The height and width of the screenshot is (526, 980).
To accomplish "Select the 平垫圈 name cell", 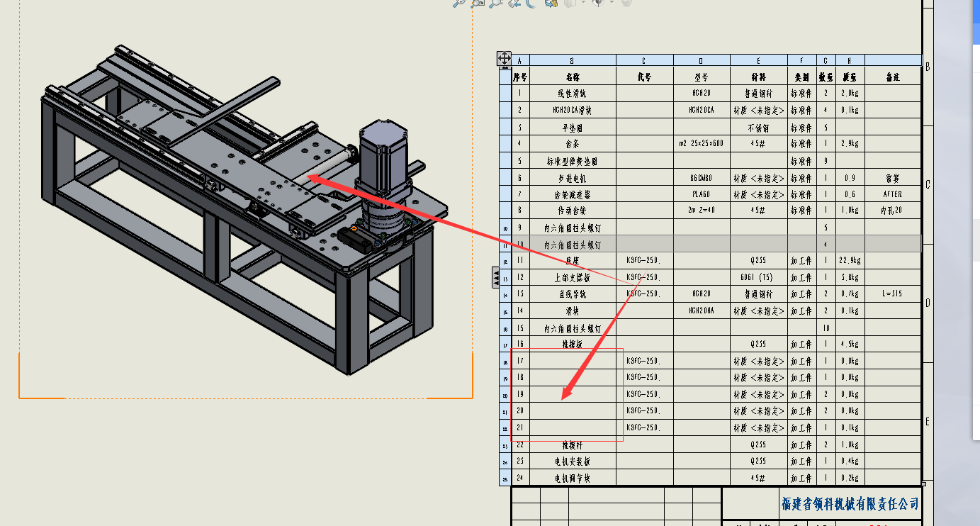I will pyautogui.click(x=573, y=128).
